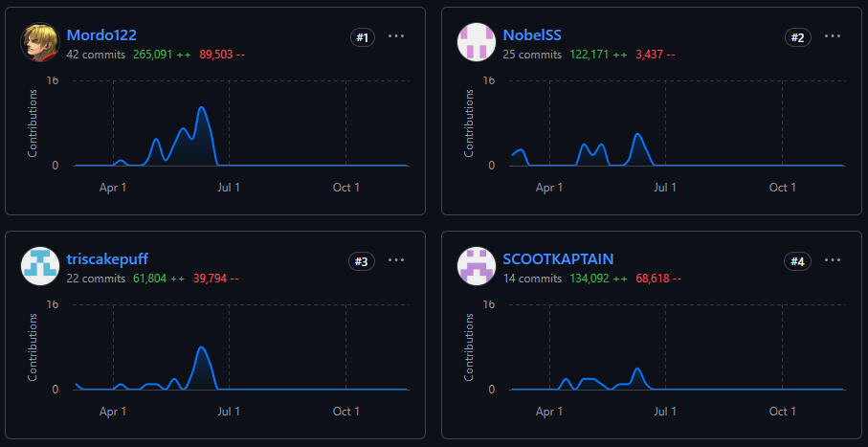This screenshot has width=868, height=447.
Task: Click the tallest peak in triscakepuff's graph
Action: click(201, 348)
